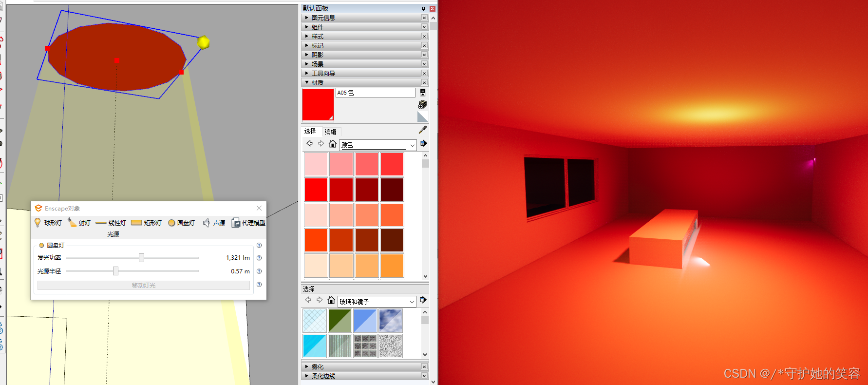The width and height of the screenshot is (868, 385).
Task: Open help for 移动灯光 button
Action: [259, 285]
